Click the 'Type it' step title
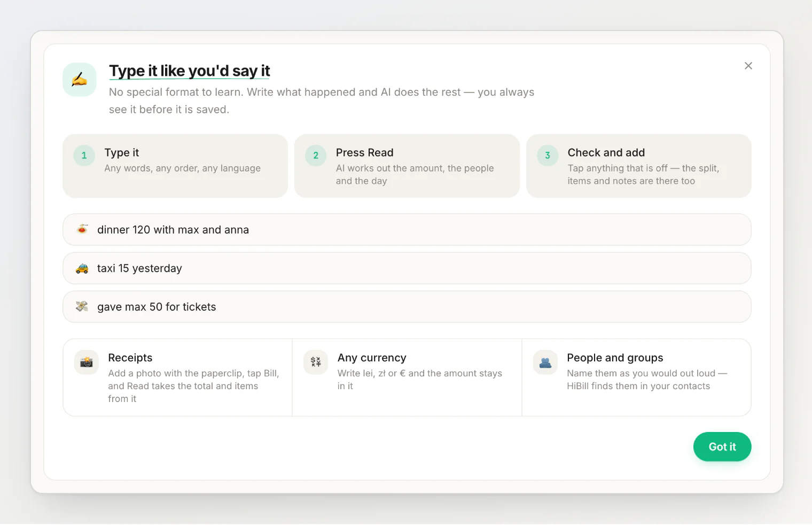Screen dimensions: 812x525 pyautogui.click(x=122, y=153)
